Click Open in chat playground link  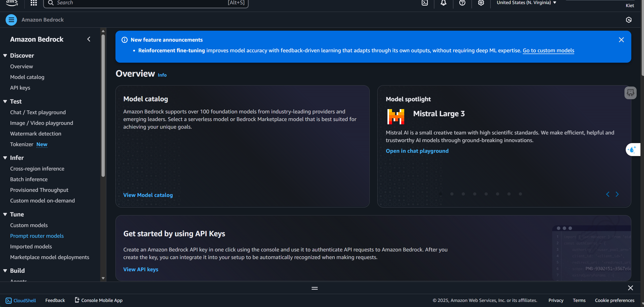417,151
